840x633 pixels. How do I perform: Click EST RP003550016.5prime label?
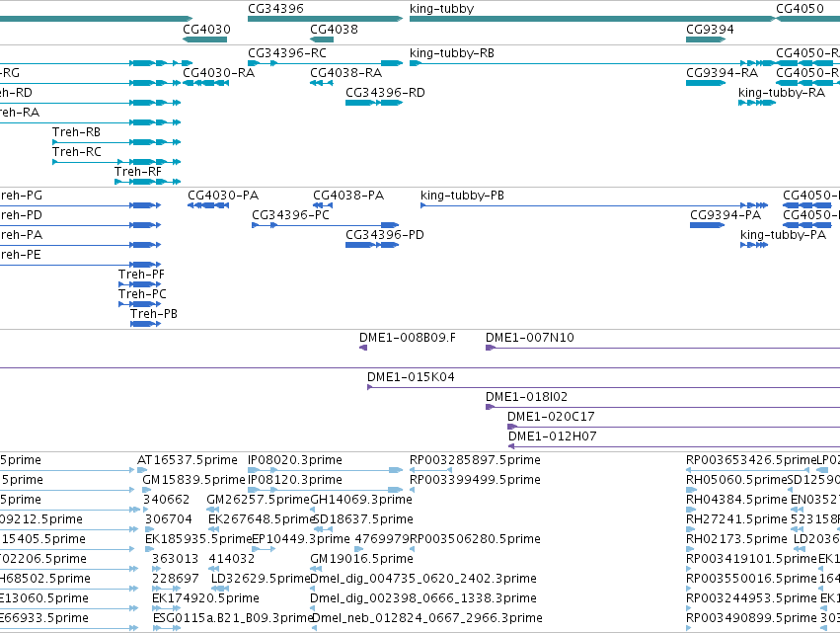[751, 580]
